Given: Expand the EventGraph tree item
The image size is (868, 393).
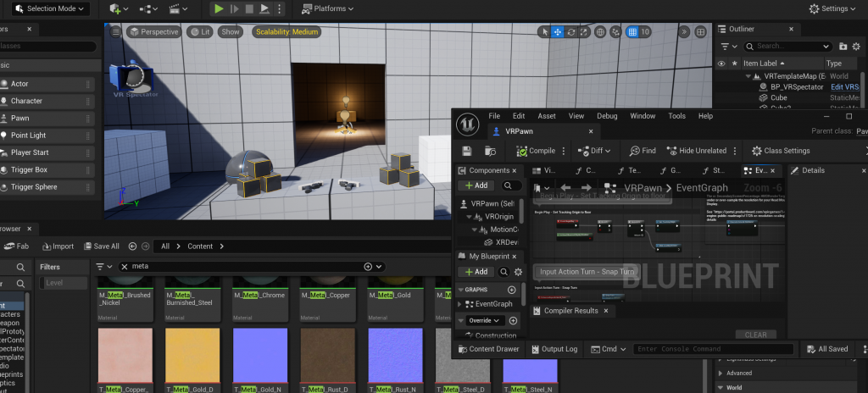Looking at the screenshot, I should pos(459,304).
